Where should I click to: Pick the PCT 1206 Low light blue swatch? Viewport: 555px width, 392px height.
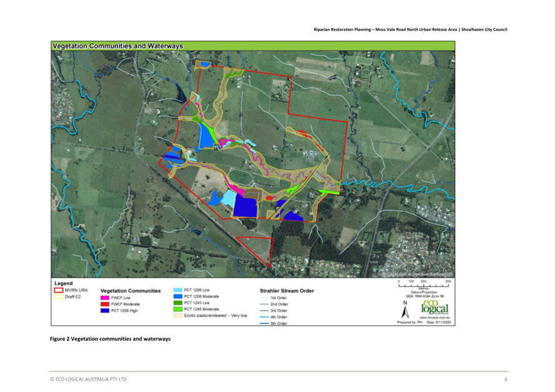click(178, 290)
